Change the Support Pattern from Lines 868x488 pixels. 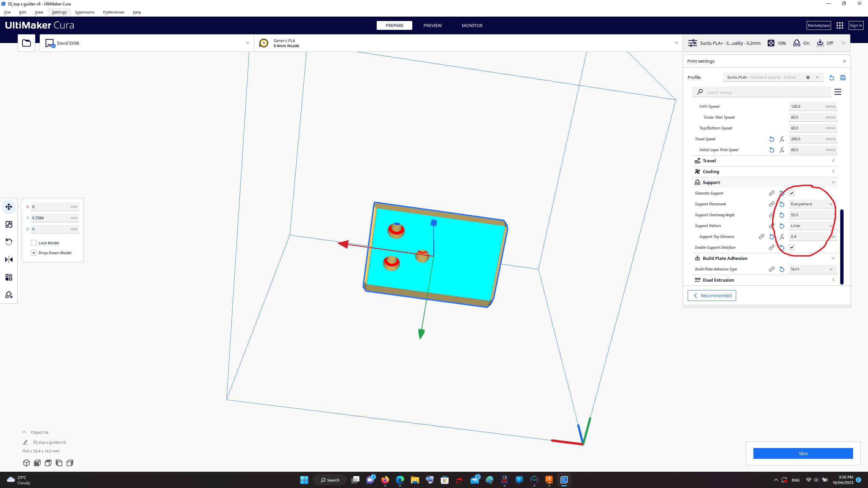pos(811,225)
